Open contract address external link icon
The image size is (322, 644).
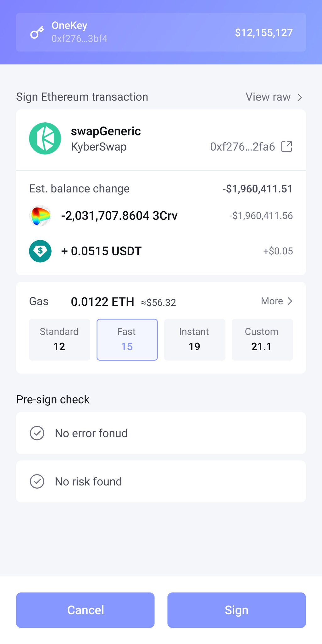pos(286,147)
